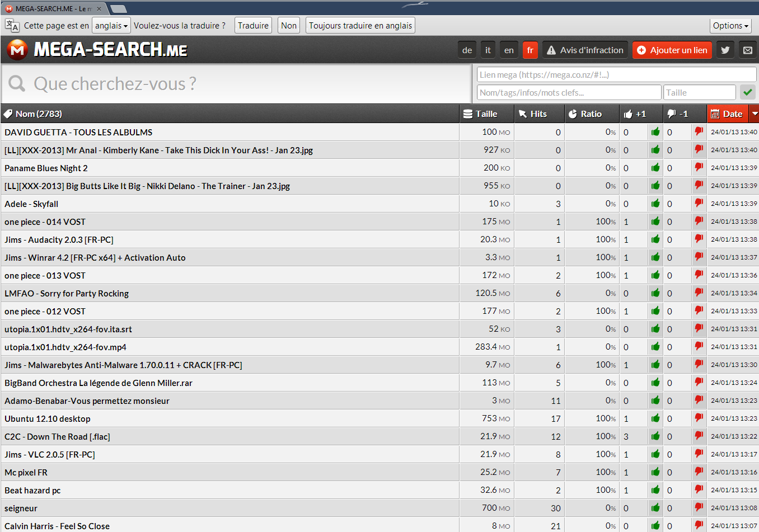Select the French (fr) language button
This screenshot has width=759, height=532.
tap(530, 50)
